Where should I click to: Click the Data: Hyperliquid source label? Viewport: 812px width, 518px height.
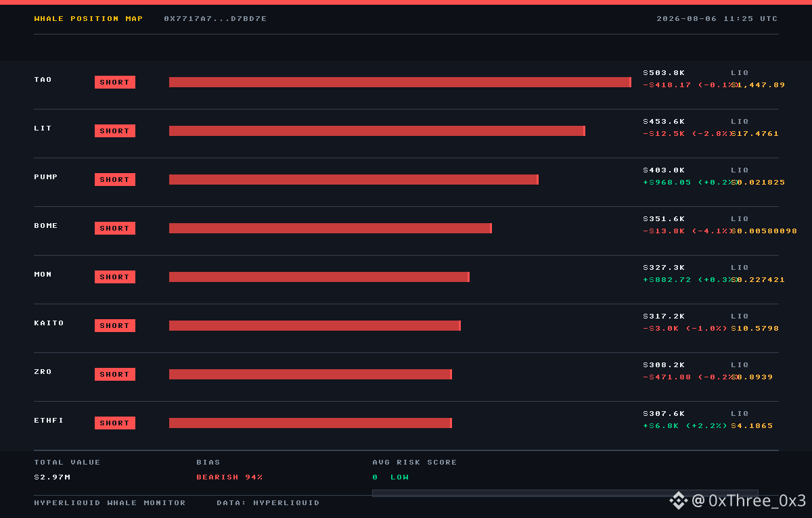click(x=268, y=503)
